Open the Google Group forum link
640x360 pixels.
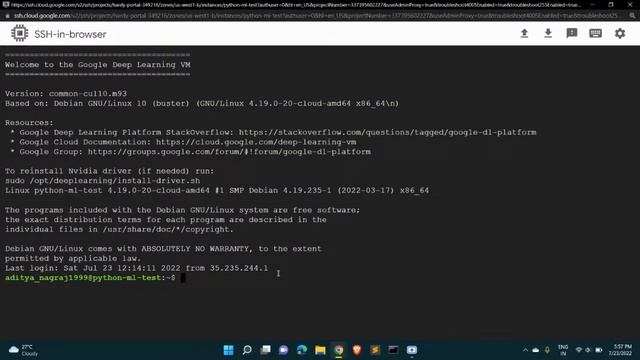pos(229,152)
